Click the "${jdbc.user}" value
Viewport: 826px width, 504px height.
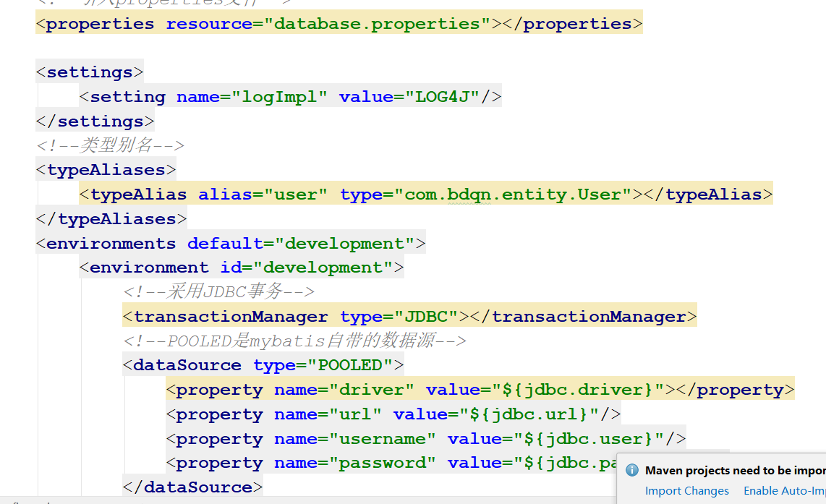pos(589,439)
